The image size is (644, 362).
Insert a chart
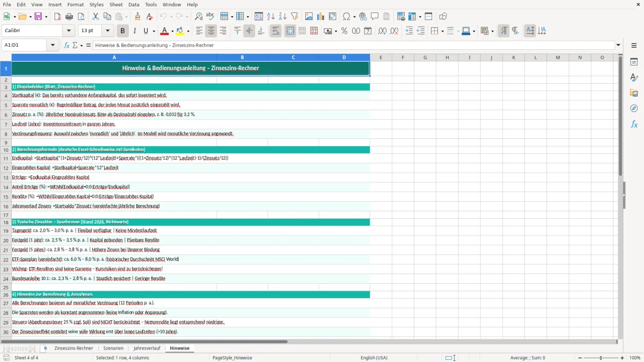point(321,17)
